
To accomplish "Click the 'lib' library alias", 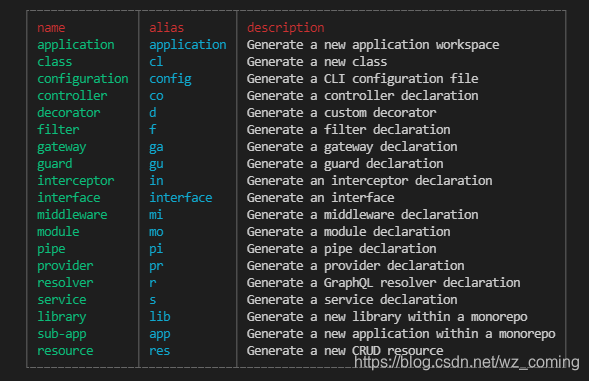I will pyautogui.click(x=160, y=317).
